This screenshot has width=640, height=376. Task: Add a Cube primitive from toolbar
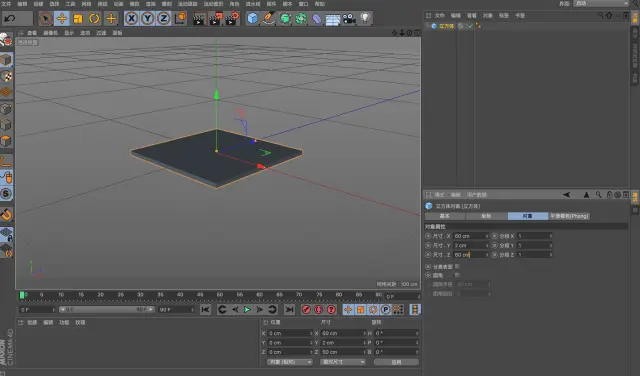click(253, 19)
